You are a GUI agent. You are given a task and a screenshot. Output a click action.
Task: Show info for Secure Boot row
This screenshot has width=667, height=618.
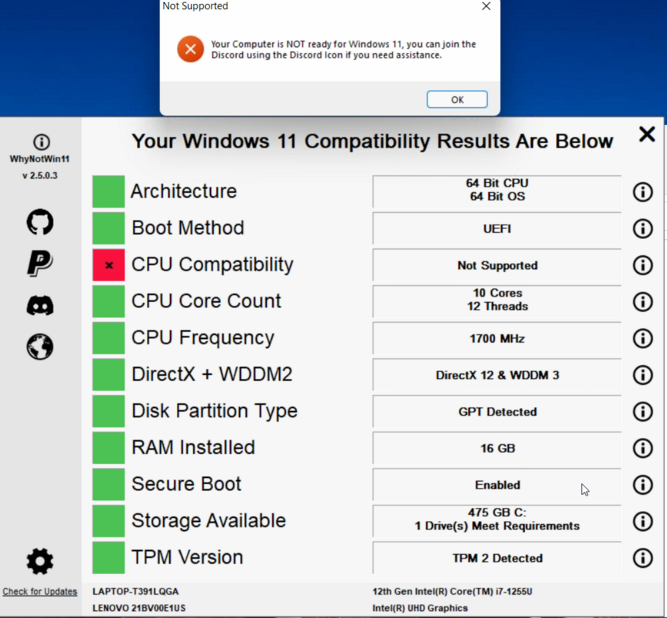(642, 484)
